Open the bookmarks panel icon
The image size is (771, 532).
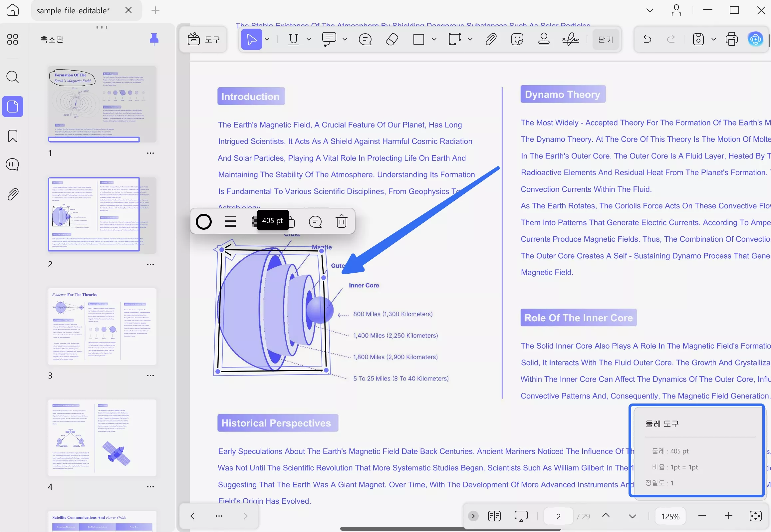13,136
